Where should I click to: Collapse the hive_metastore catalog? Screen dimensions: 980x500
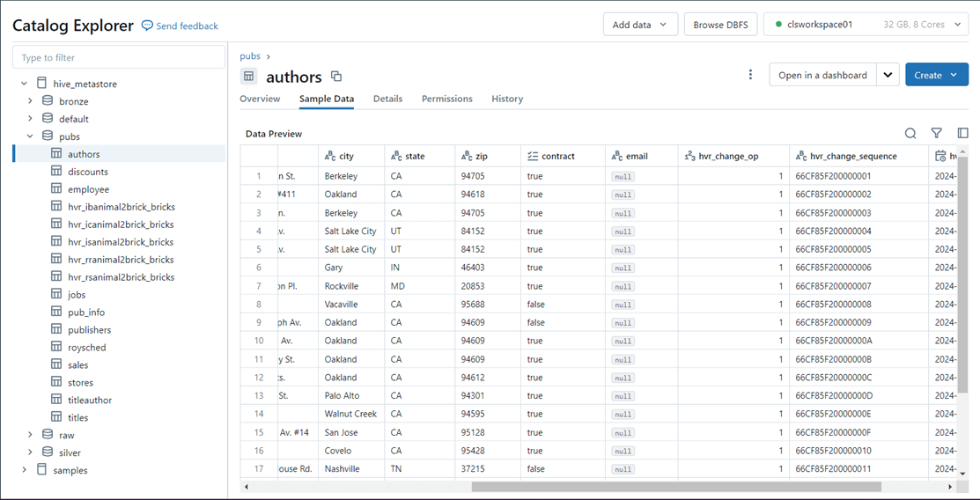(25, 83)
